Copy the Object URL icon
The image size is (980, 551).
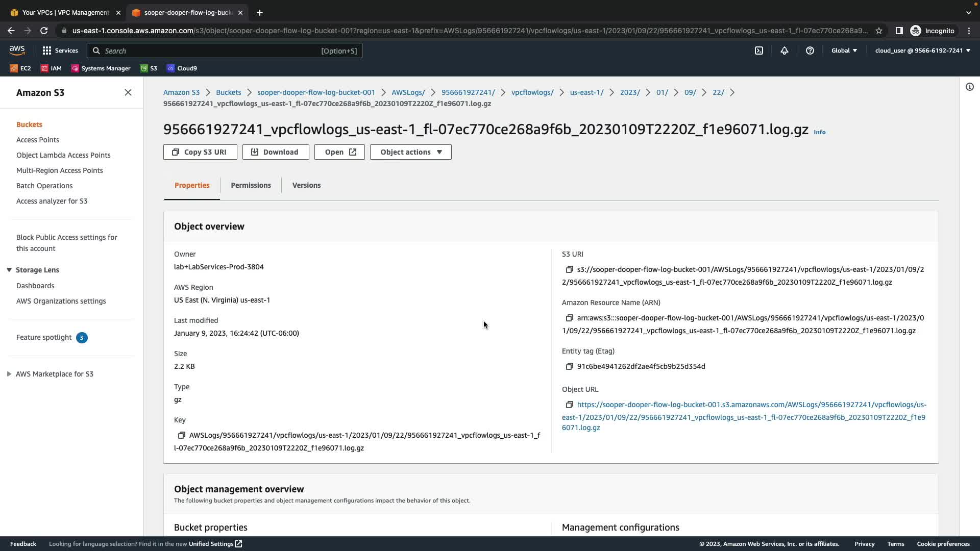(569, 405)
